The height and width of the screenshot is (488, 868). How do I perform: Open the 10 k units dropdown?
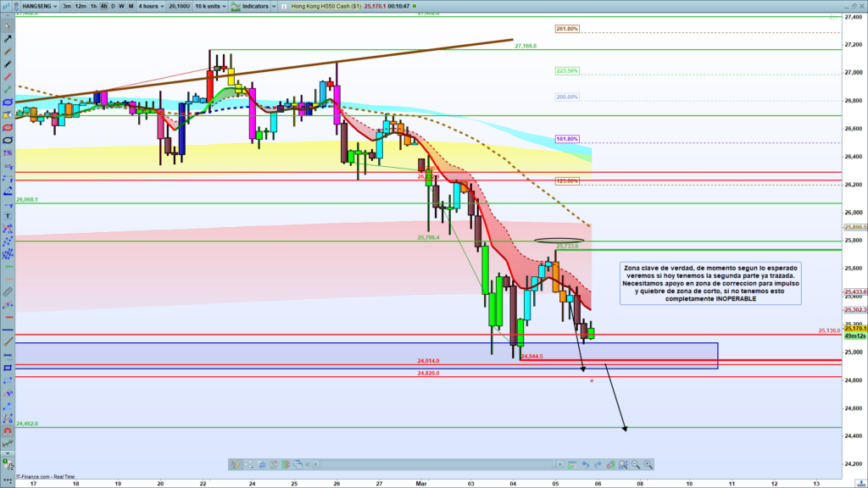211,6
